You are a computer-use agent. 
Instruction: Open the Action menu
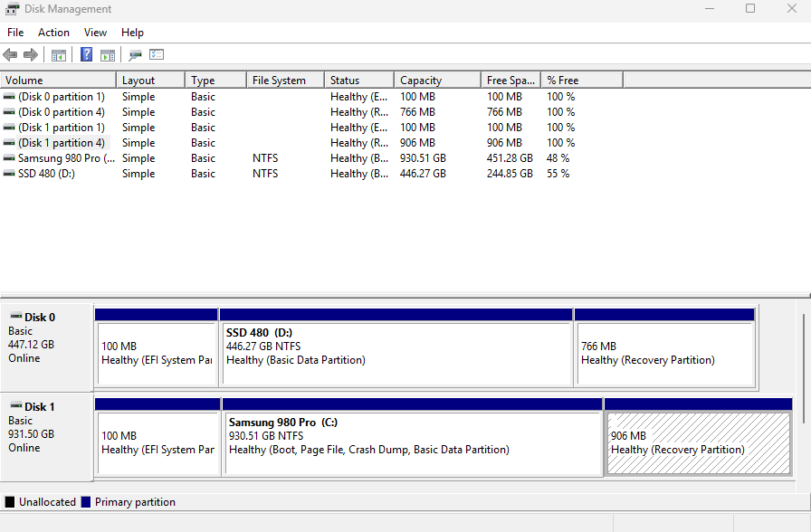pyautogui.click(x=53, y=33)
